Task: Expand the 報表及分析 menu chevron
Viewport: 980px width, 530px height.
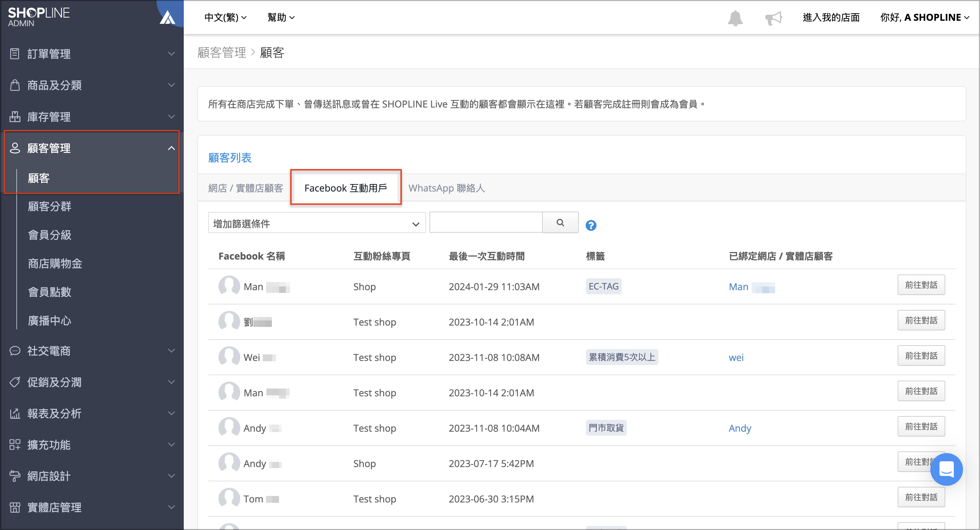Action: [x=171, y=413]
